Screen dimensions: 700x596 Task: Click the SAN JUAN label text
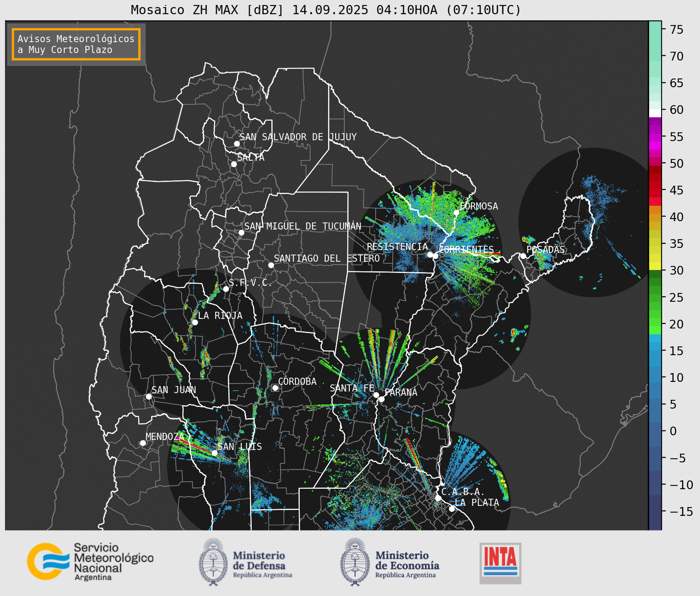tap(174, 390)
